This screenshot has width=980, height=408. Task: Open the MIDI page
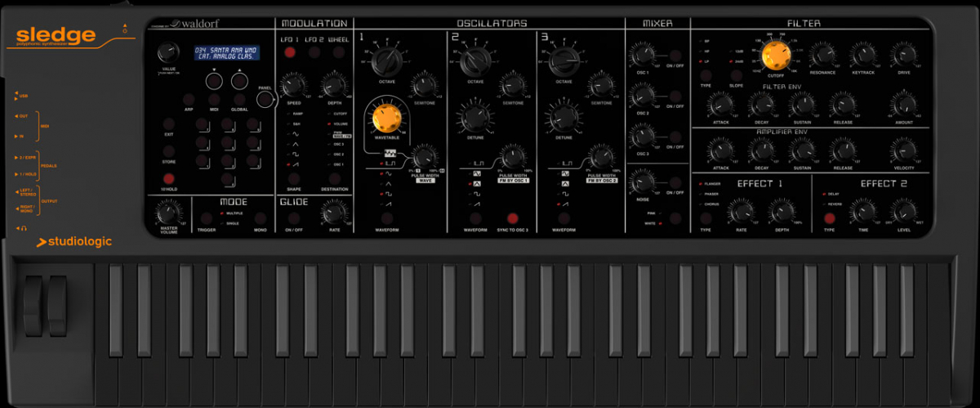click(x=213, y=99)
